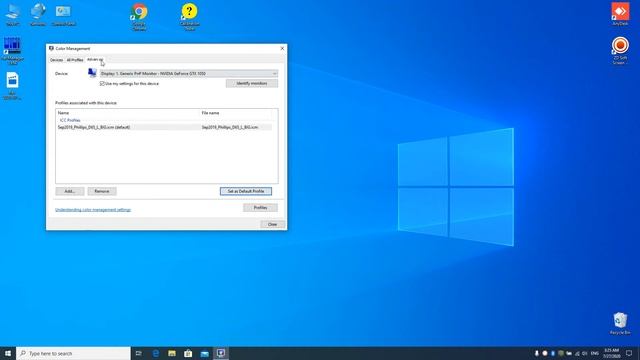Viewport: 640px width, 360px height.
Task: Open Task View in the taskbar
Action: (x=139, y=353)
